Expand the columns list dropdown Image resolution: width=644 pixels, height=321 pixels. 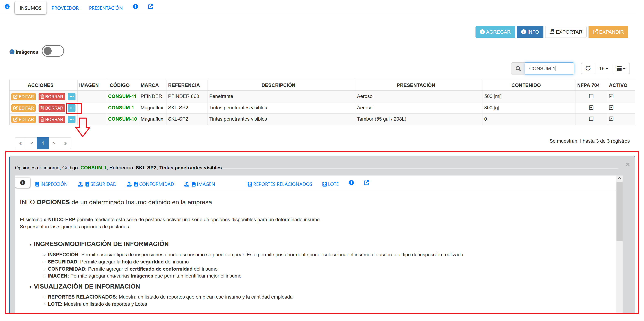(621, 69)
